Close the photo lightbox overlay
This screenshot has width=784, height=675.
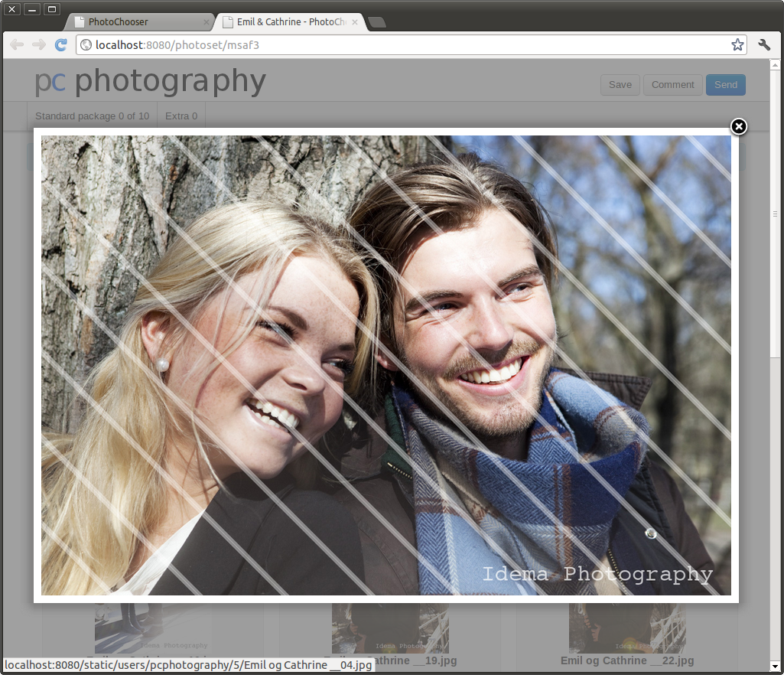pyautogui.click(x=738, y=127)
